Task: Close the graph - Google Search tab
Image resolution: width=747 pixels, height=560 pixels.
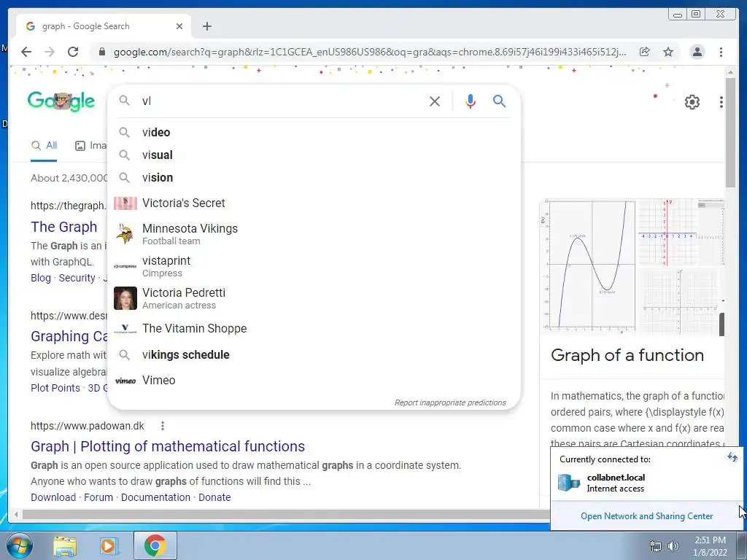Action: (179, 26)
